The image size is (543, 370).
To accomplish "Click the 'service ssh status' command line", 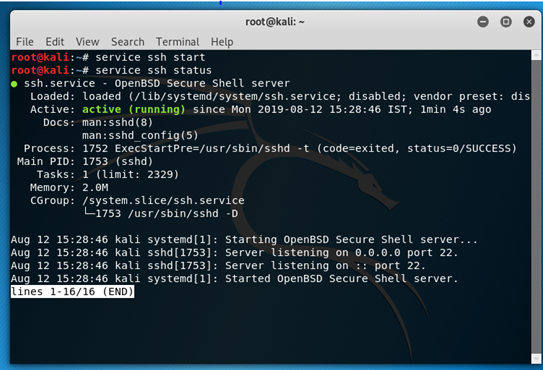I will (153, 70).
